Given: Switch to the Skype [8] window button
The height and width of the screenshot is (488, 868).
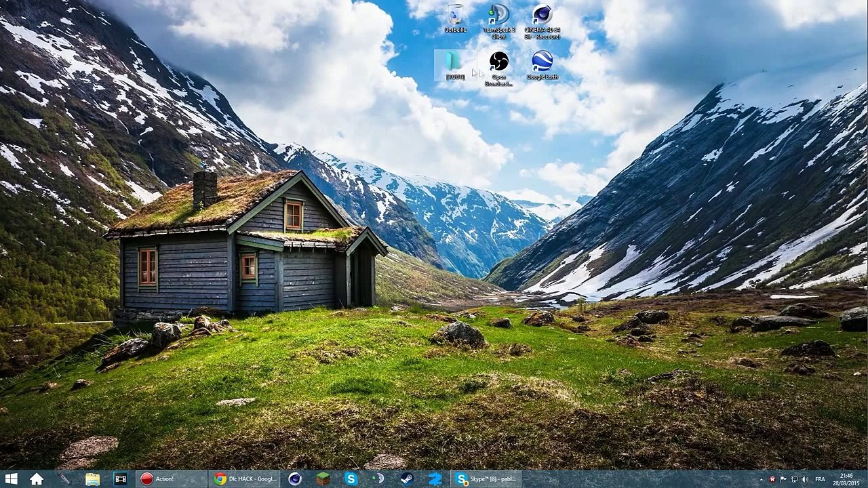Looking at the screenshot, I should click(x=488, y=479).
